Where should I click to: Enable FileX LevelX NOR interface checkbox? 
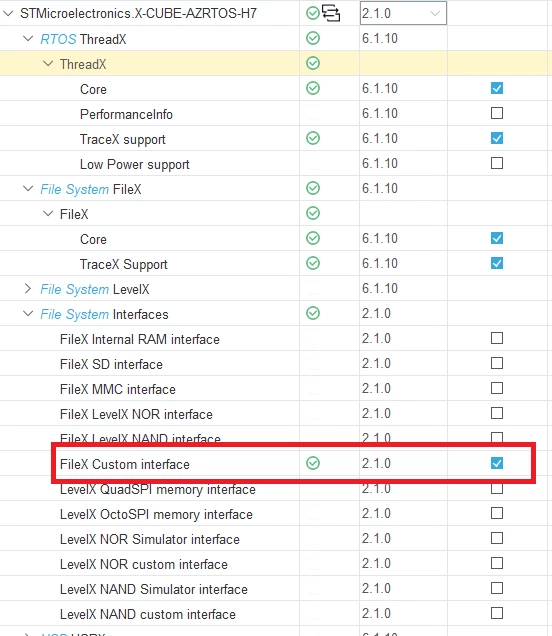point(497,413)
